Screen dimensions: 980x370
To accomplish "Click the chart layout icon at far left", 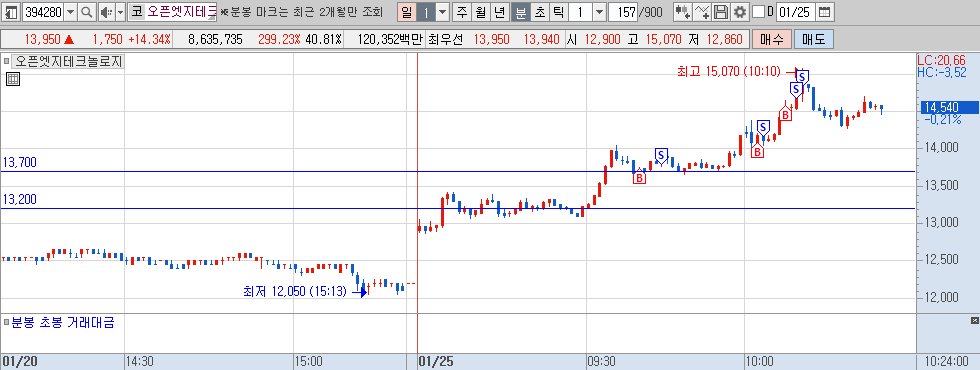I will click(x=11, y=12).
